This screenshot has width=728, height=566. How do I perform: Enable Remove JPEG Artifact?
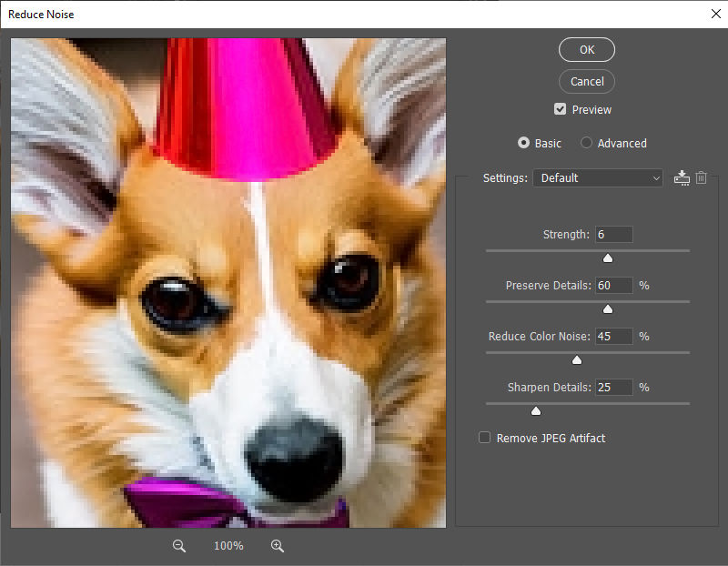(x=484, y=438)
